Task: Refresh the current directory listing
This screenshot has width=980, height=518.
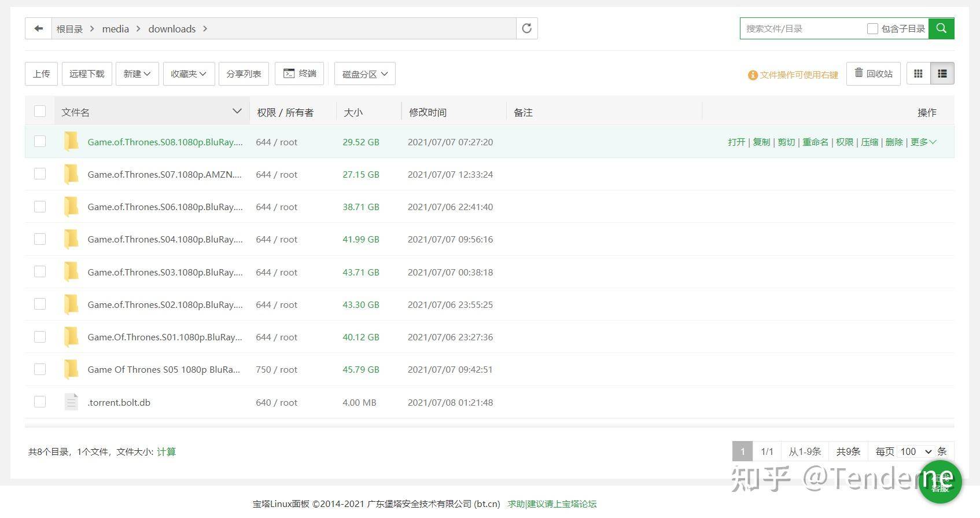Action: click(x=526, y=28)
